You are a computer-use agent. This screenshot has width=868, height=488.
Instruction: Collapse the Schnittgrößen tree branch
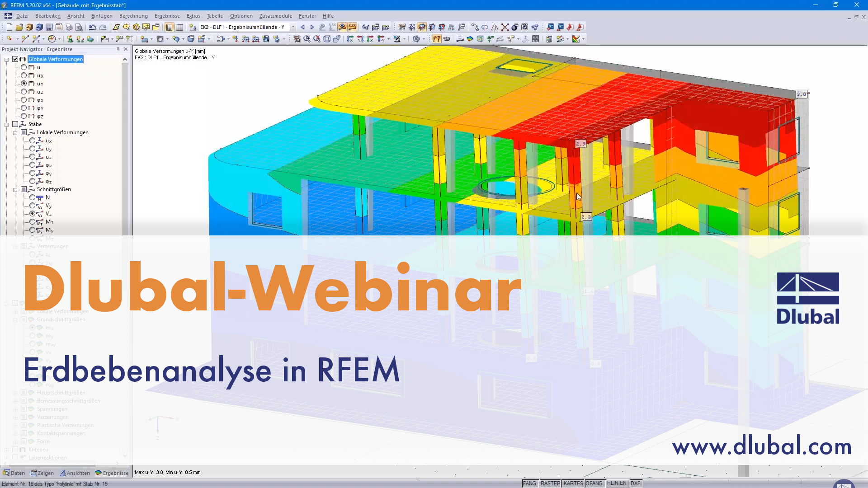[16, 189]
